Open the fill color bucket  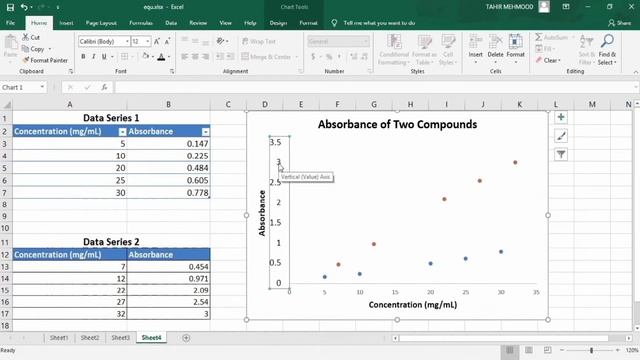click(x=146, y=56)
